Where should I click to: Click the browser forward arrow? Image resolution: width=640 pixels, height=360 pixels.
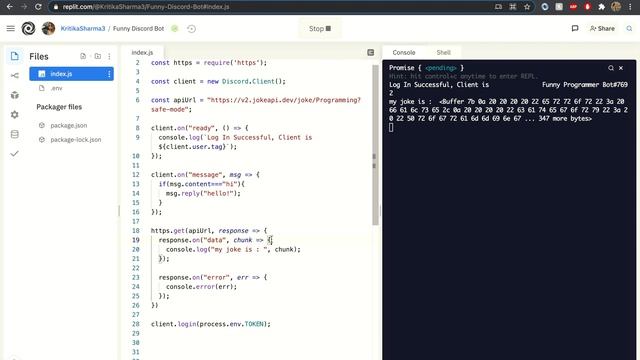pos(24,7)
